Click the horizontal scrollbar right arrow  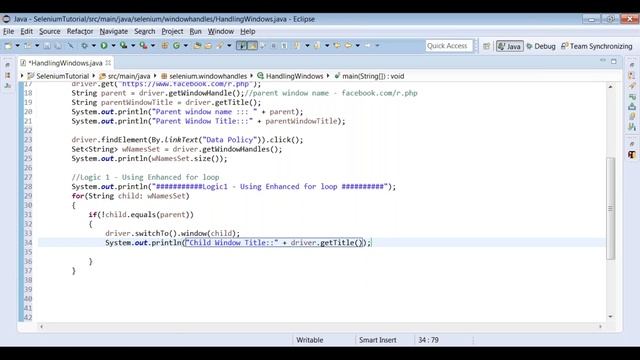pos(600,326)
